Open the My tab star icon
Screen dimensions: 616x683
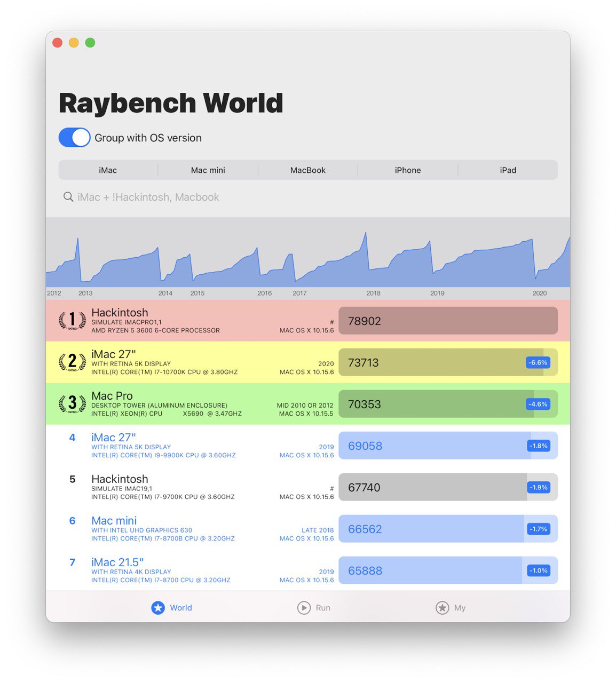[443, 608]
